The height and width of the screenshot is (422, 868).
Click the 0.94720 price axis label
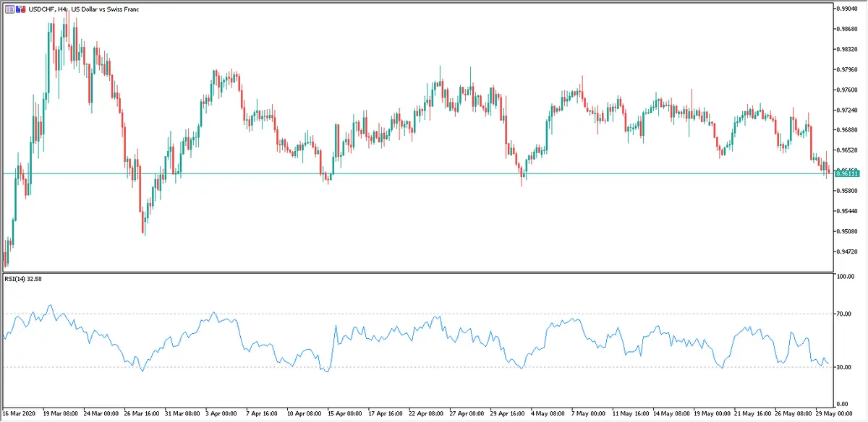coord(848,251)
